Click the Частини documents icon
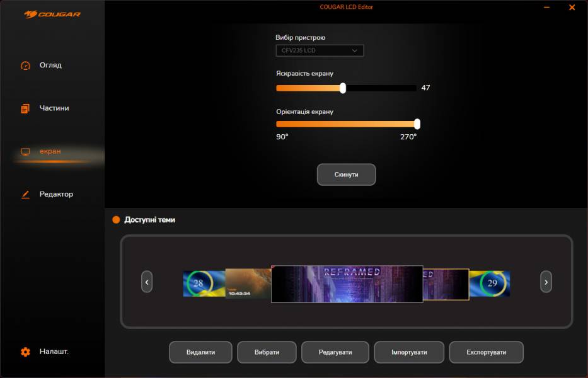The image size is (588, 378). pos(25,108)
